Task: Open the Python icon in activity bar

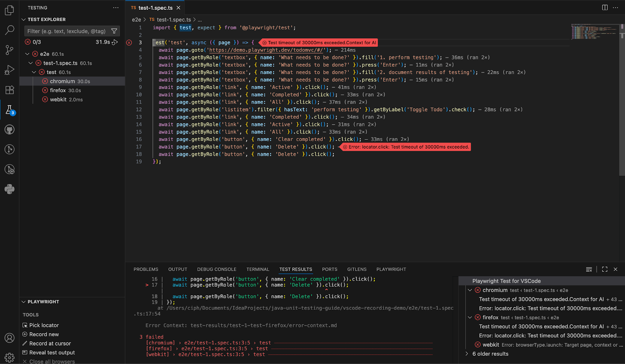Action: [x=9, y=189]
